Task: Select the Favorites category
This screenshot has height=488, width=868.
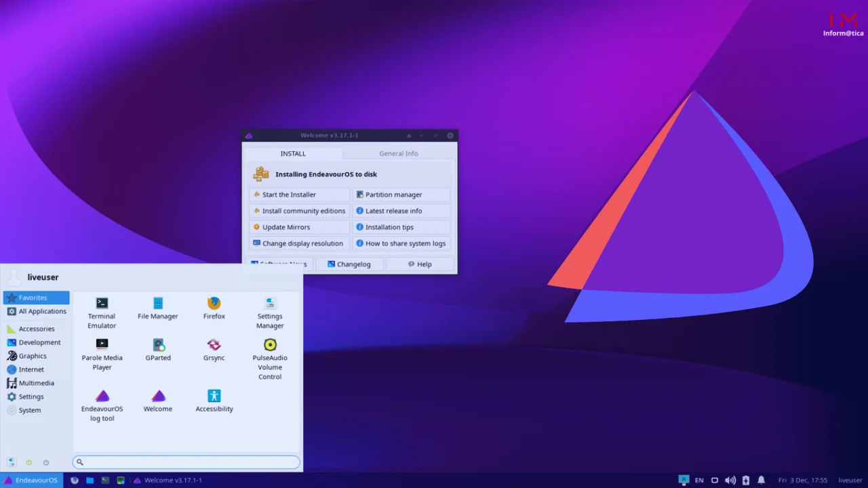Action: (37, 298)
